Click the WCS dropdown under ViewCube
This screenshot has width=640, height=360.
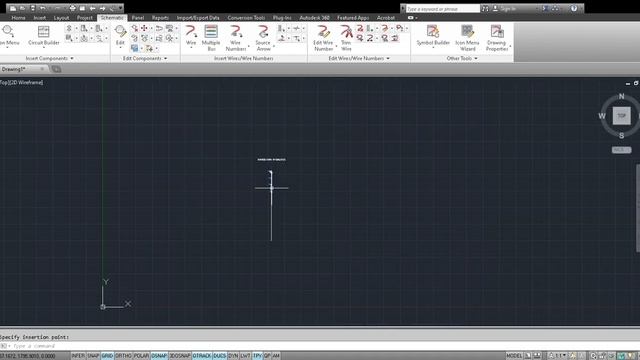[x=622, y=150]
